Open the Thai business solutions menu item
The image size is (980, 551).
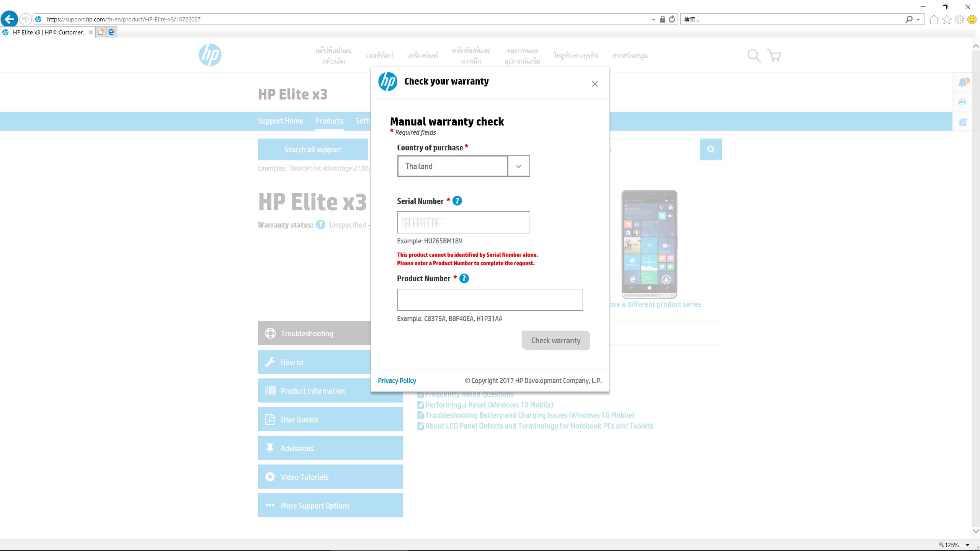(575, 56)
